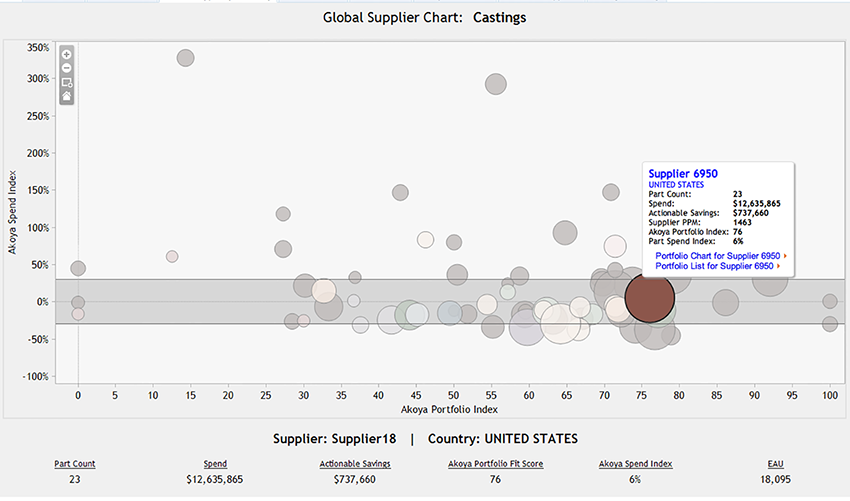Click the Akoya Spend Index axis title
This screenshot has width=850, height=501.
12,213
